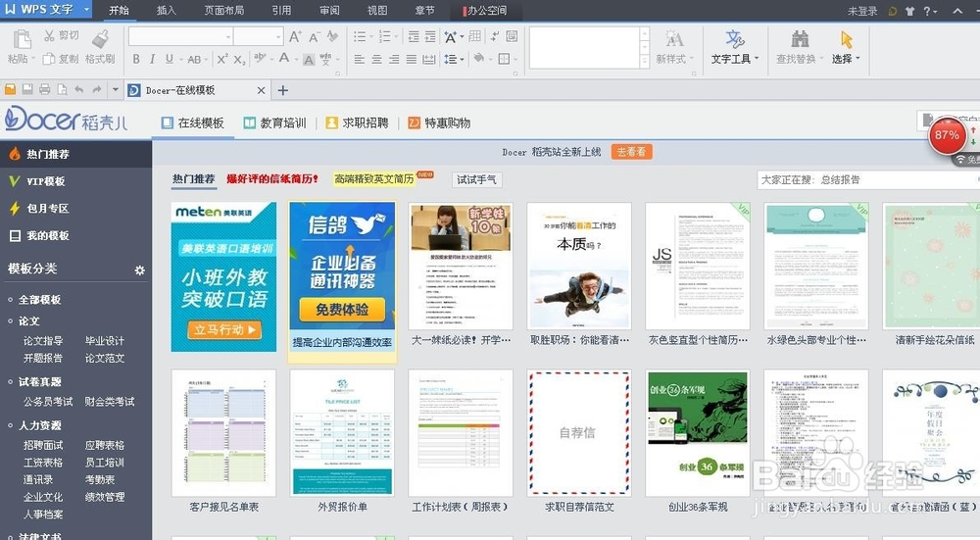Open the WPS 文字 application menu
The image size is (980, 540).
45,10
